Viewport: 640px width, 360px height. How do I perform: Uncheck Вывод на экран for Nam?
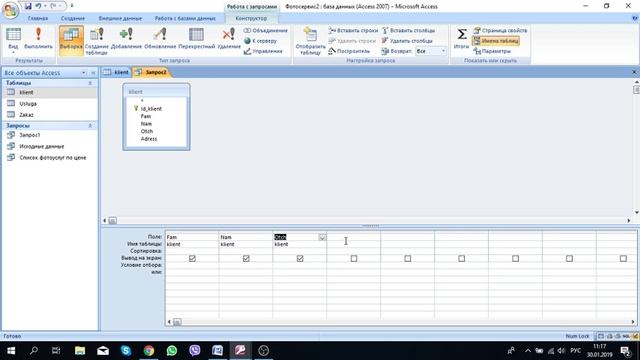[246, 258]
